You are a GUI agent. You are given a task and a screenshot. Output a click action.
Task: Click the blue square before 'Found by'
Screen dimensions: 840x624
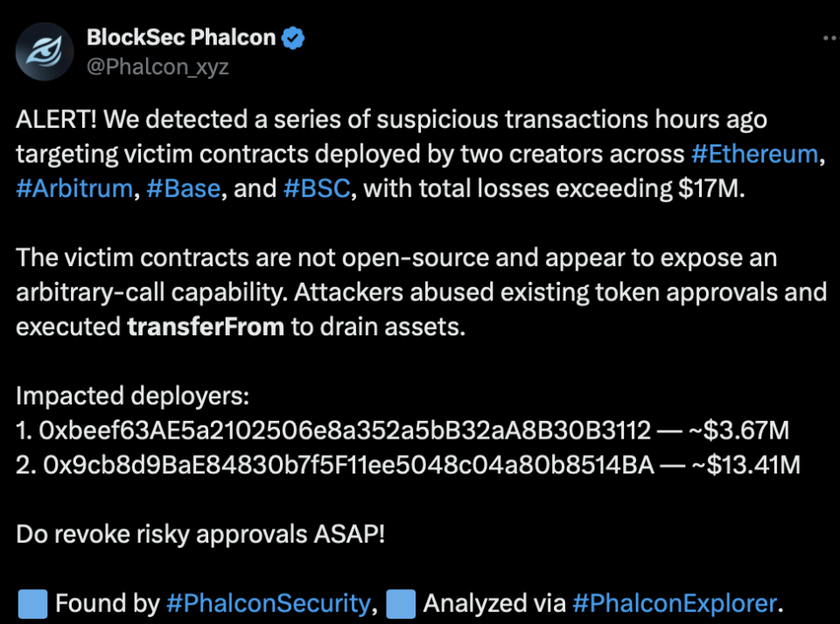coord(33,603)
